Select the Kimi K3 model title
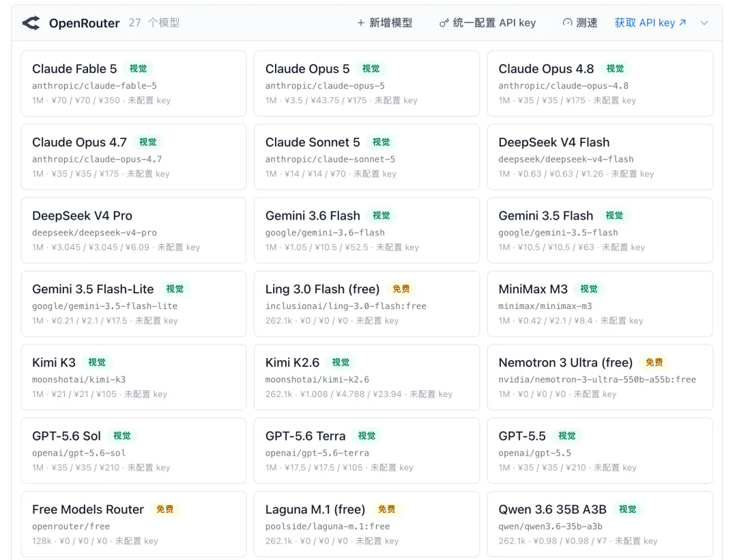The width and height of the screenshot is (737, 560). [54, 363]
